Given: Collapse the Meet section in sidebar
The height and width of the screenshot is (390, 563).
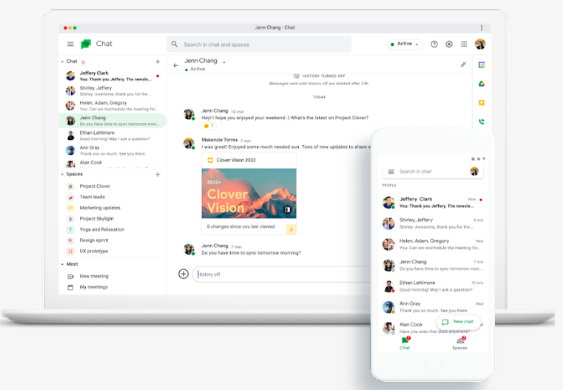Looking at the screenshot, I should 62,264.
